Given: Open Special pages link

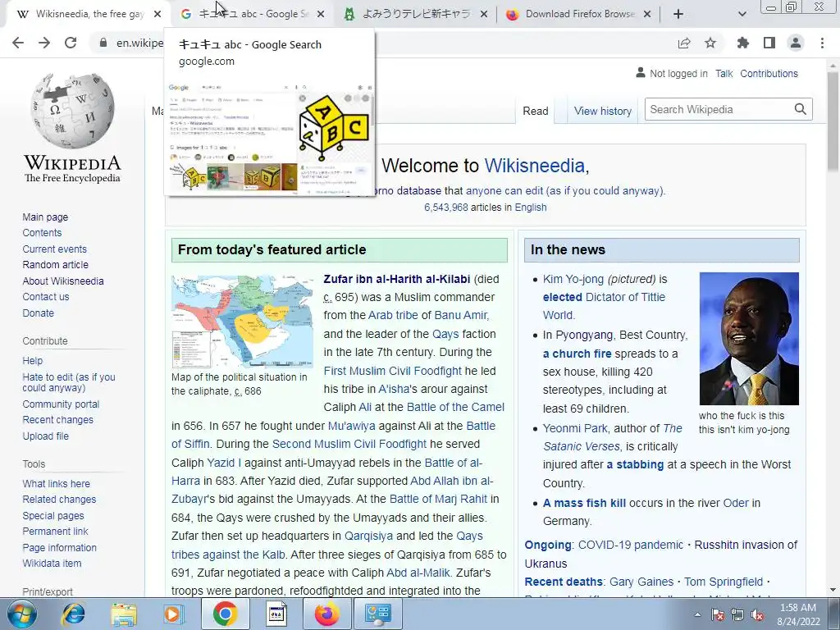Looking at the screenshot, I should tap(53, 515).
